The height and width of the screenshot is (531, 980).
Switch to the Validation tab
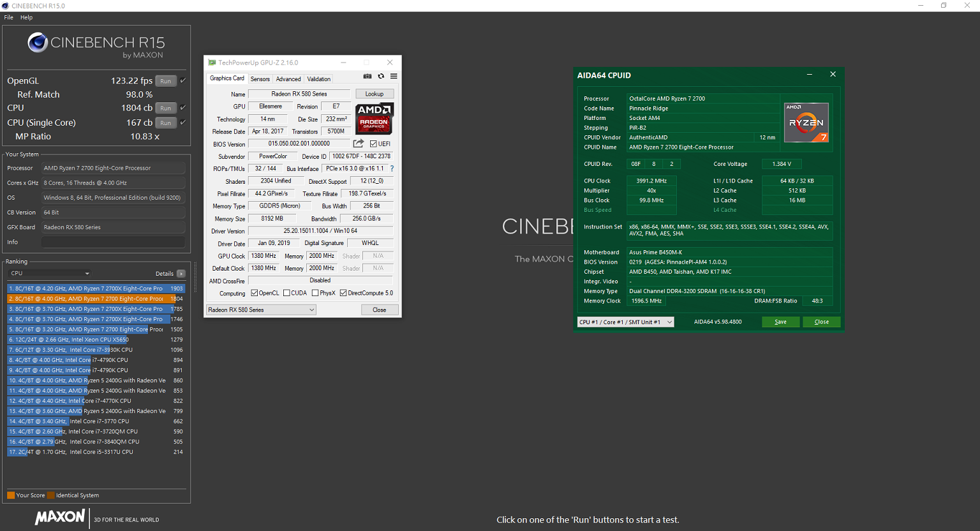click(x=319, y=79)
